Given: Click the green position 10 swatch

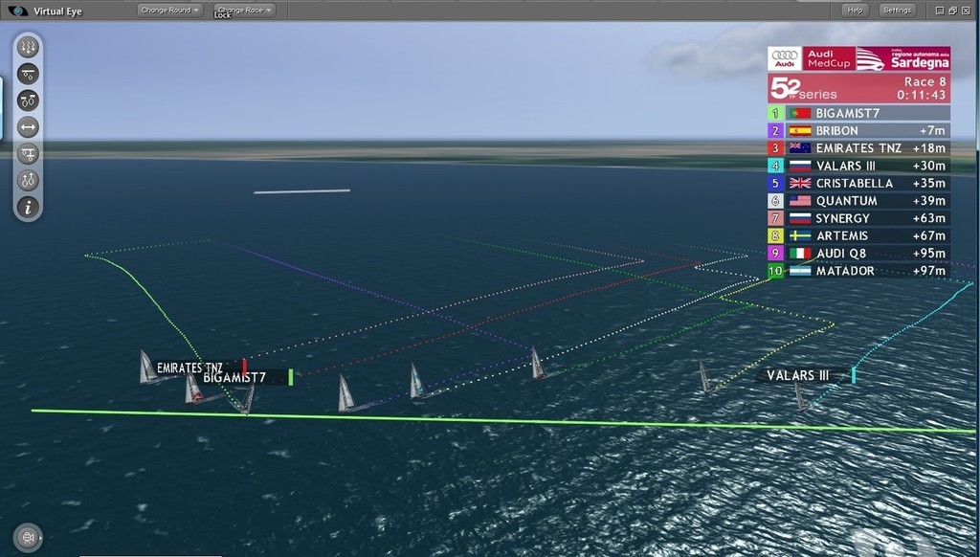Looking at the screenshot, I should point(775,271).
